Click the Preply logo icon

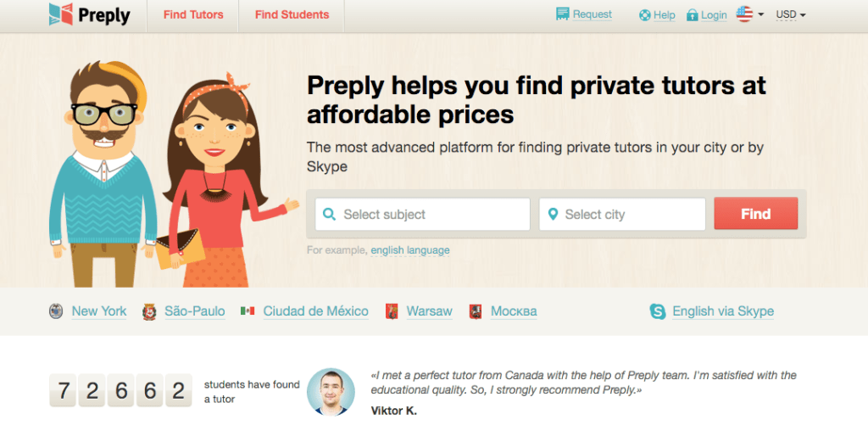[x=60, y=14]
